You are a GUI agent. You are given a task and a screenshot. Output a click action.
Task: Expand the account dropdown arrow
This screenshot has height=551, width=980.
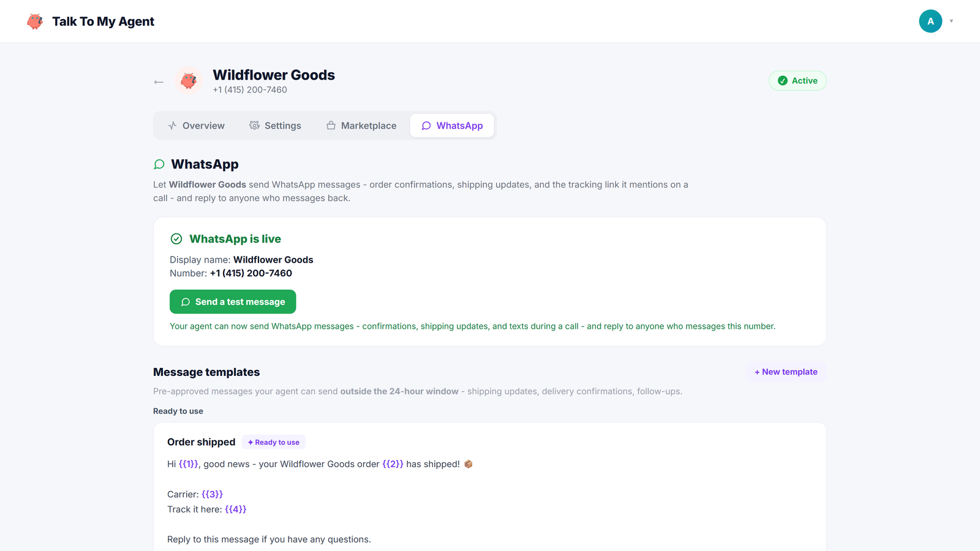[x=951, y=21]
